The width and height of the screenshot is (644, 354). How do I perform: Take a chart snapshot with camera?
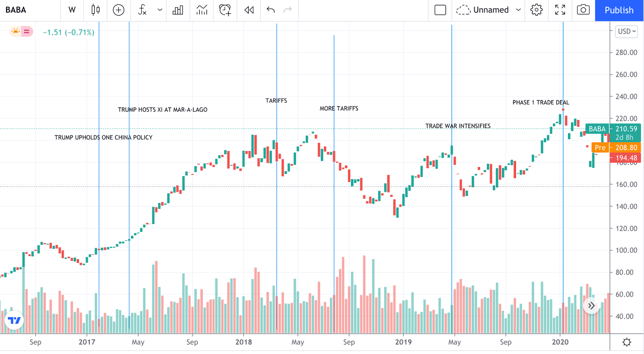pyautogui.click(x=583, y=10)
